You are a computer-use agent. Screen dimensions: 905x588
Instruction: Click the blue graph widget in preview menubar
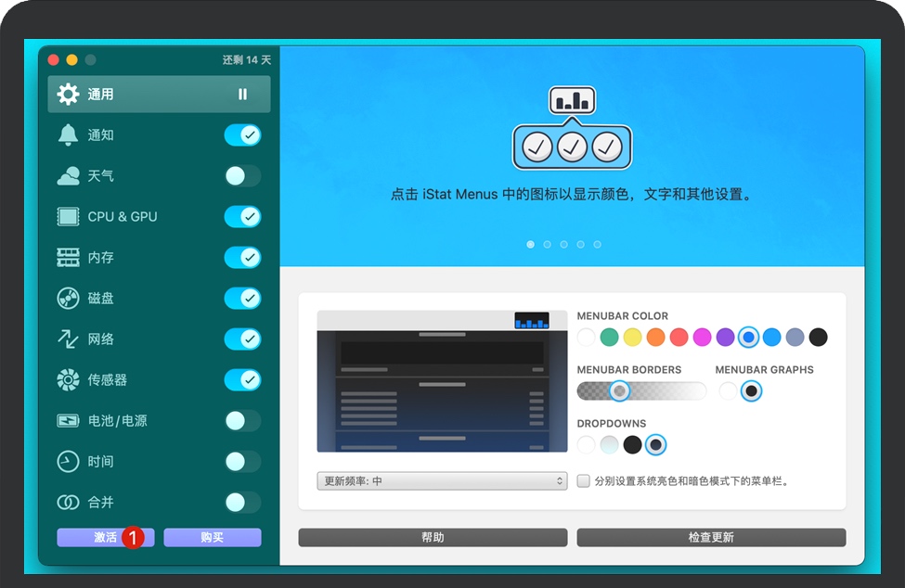click(532, 321)
